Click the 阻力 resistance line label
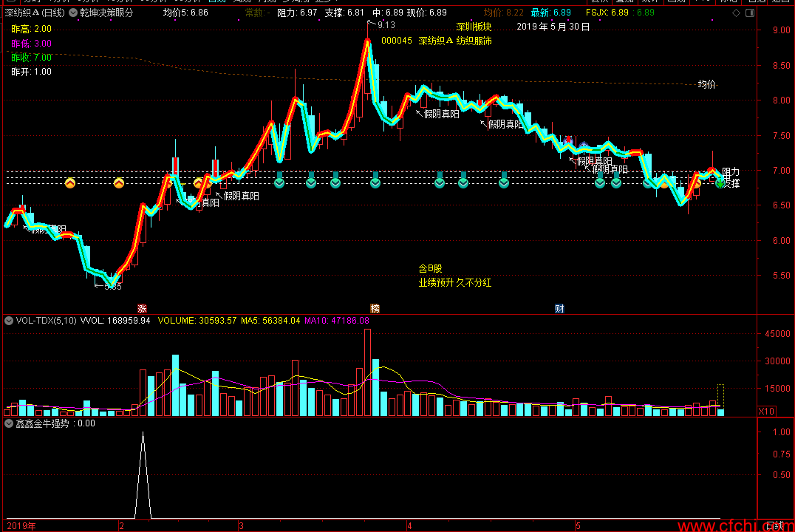Screen dimensions: 795x532 point(731,172)
